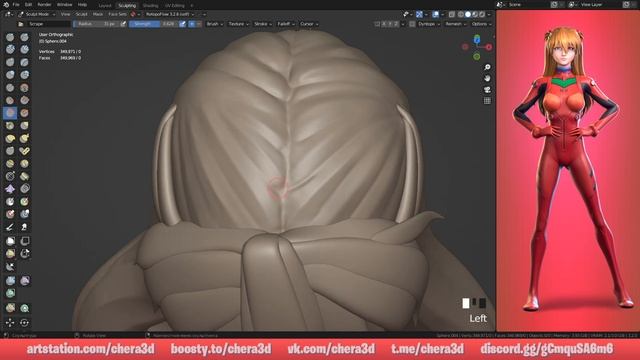Open the Render menu

coord(44,5)
